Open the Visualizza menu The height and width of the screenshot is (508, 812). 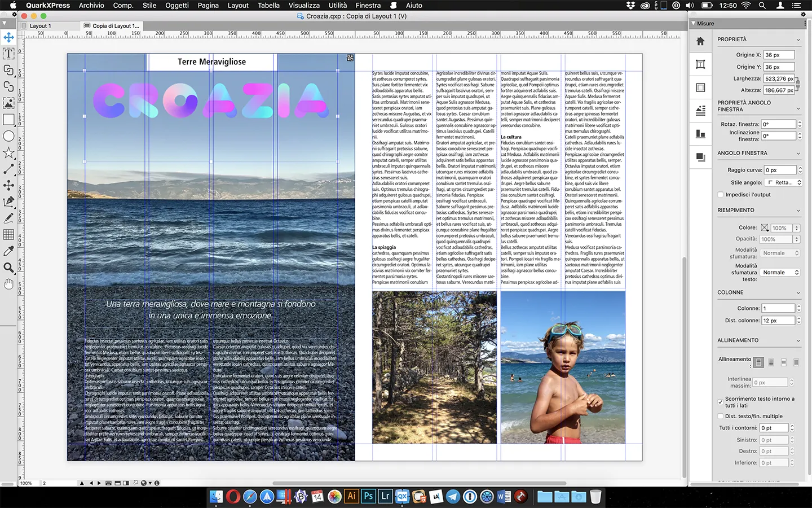click(304, 5)
